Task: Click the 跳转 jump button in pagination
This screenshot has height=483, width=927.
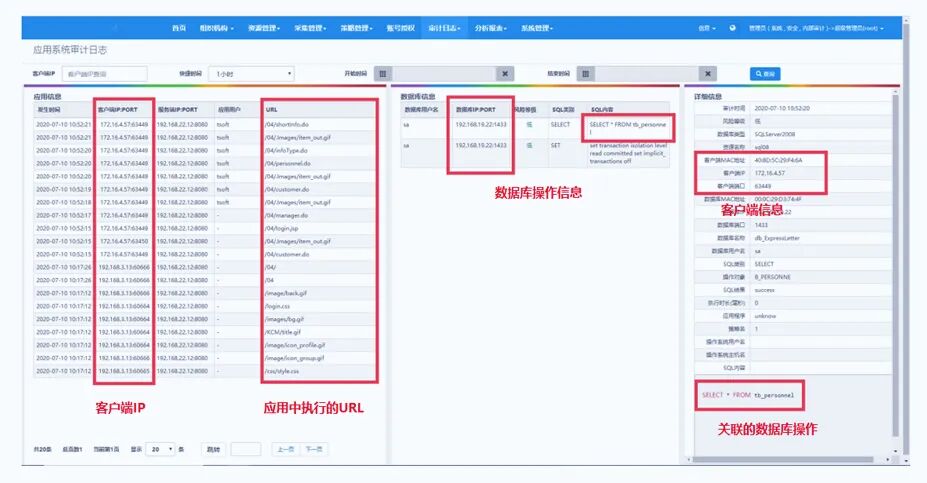Action: [x=213, y=449]
